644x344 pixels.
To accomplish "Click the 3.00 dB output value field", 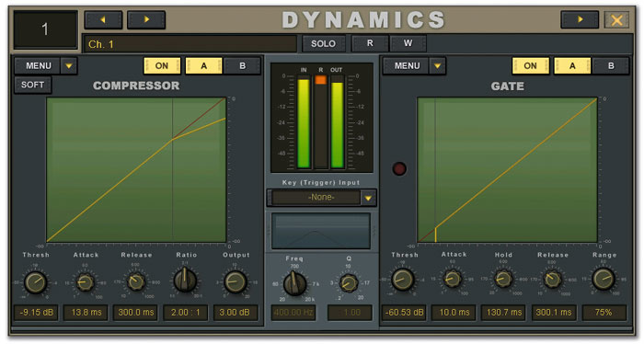I will point(236,313).
